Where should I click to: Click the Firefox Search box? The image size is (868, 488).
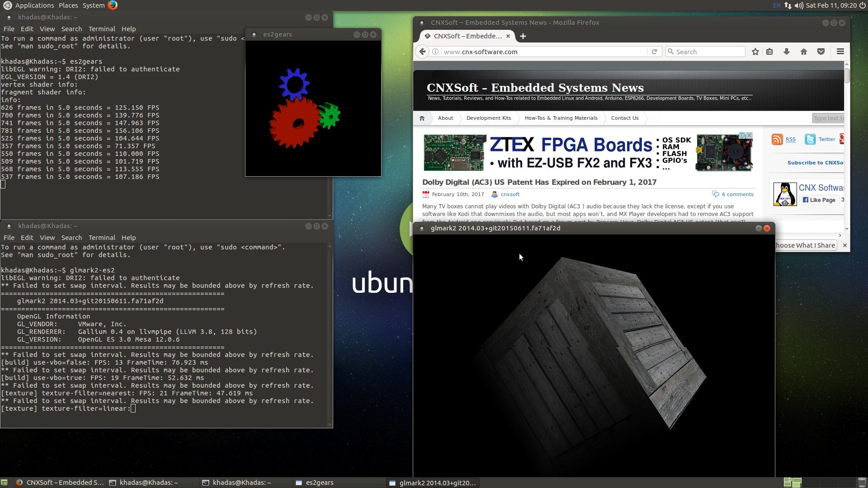705,52
